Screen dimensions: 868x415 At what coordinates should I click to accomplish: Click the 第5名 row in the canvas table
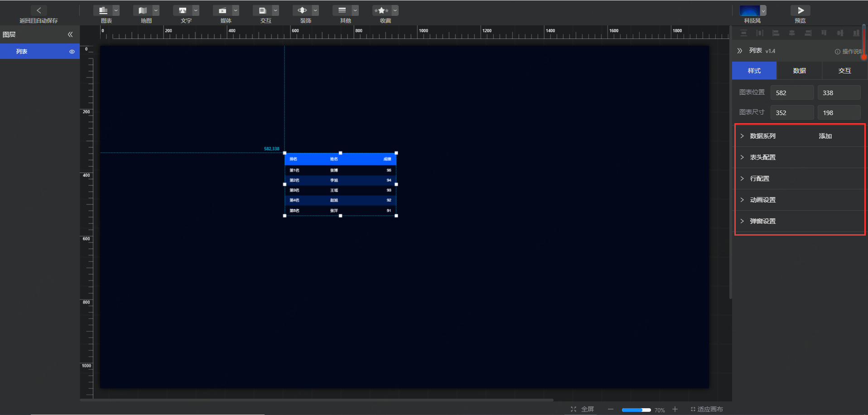click(340, 211)
